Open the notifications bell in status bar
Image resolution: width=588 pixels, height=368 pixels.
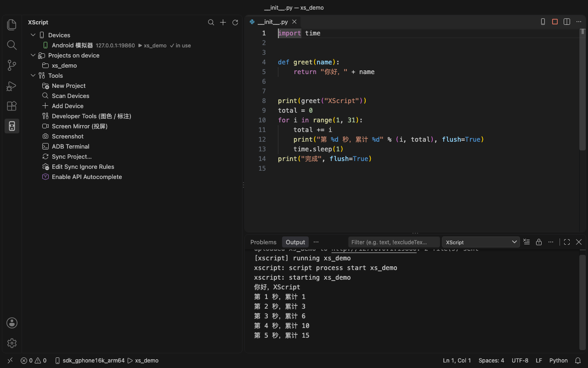pyautogui.click(x=578, y=361)
